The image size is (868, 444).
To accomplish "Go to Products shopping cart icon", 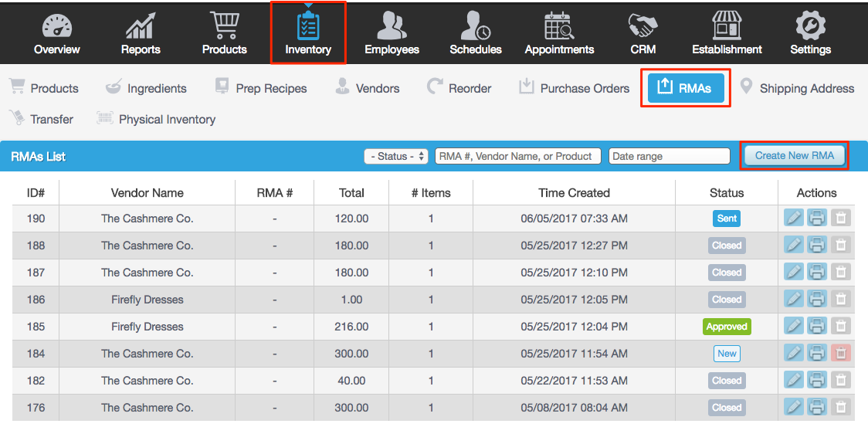I will pyautogui.click(x=224, y=26).
